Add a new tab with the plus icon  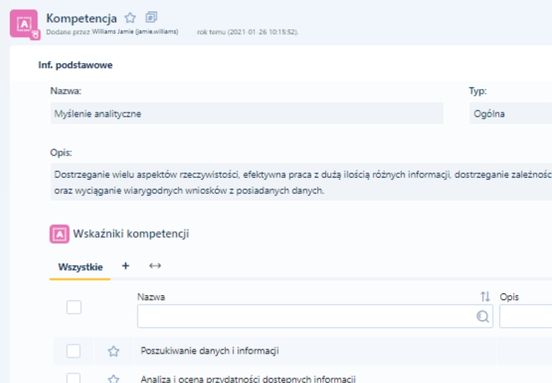pyautogui.click(x=125, y=266)
